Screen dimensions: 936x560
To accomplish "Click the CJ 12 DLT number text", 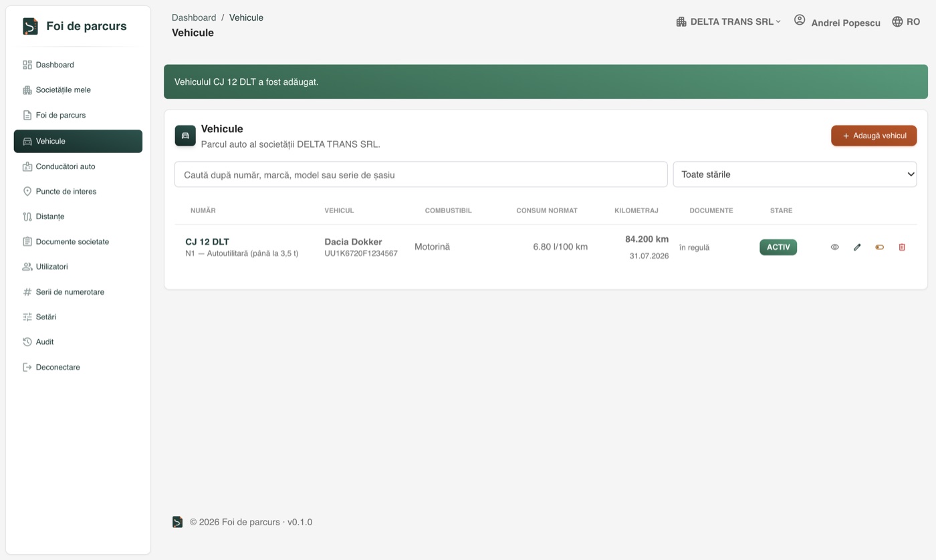I will (207, 242).
